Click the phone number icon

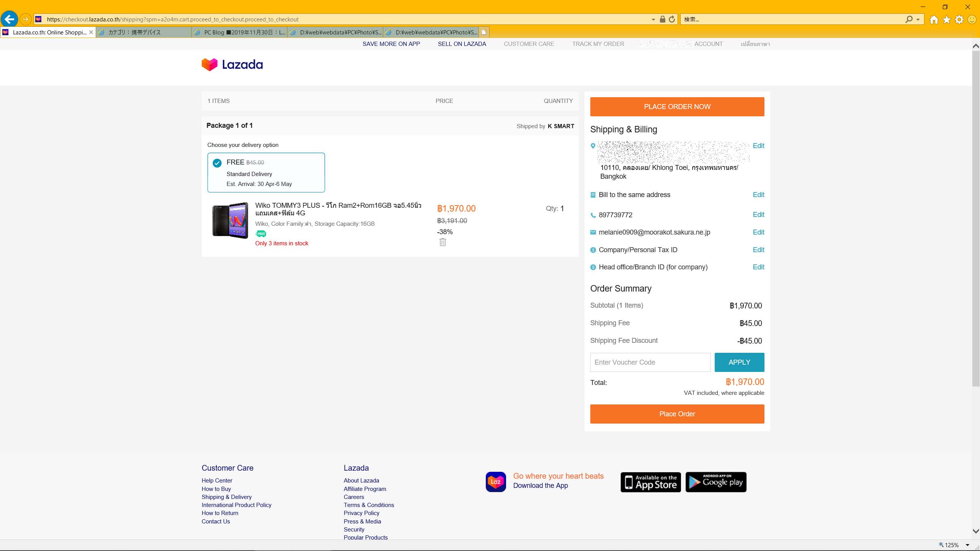[593, 215]
